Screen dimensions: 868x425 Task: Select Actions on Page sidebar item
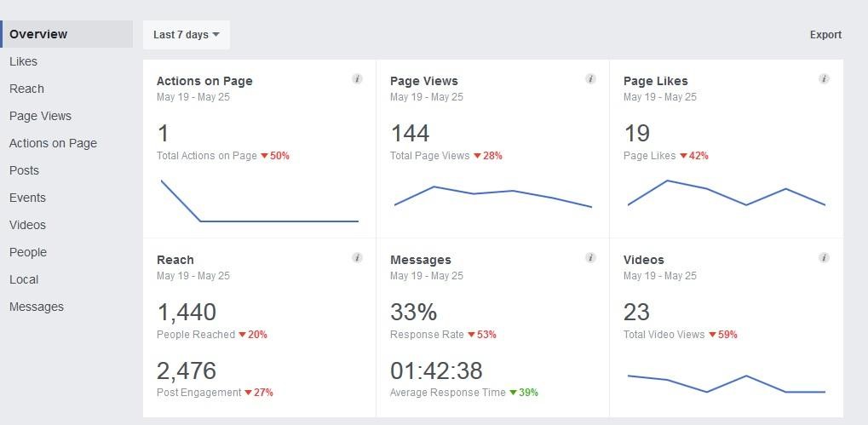pos(53,143)
